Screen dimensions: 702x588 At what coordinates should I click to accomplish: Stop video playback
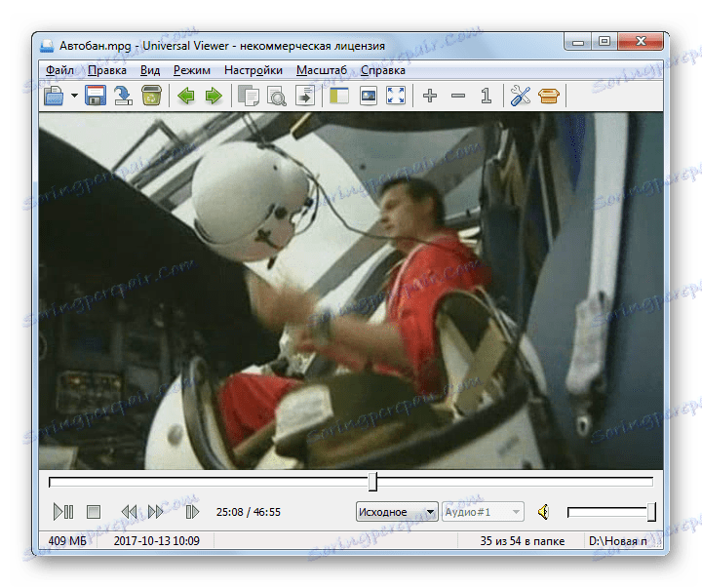pos(94,511)
